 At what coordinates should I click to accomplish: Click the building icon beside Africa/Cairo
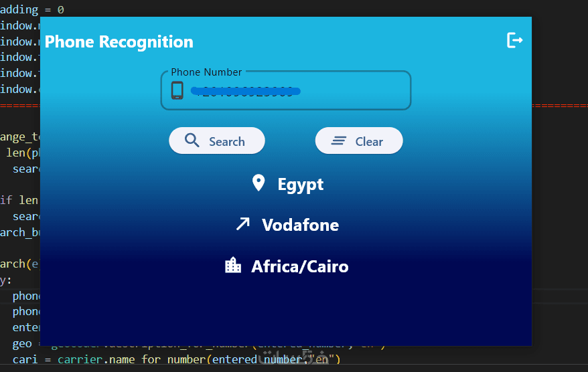(x=233, y=266)
